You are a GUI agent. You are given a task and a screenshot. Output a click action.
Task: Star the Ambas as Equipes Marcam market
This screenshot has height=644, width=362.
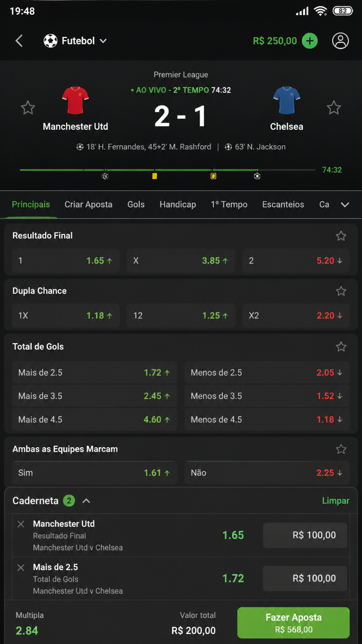tap(341, 449)
